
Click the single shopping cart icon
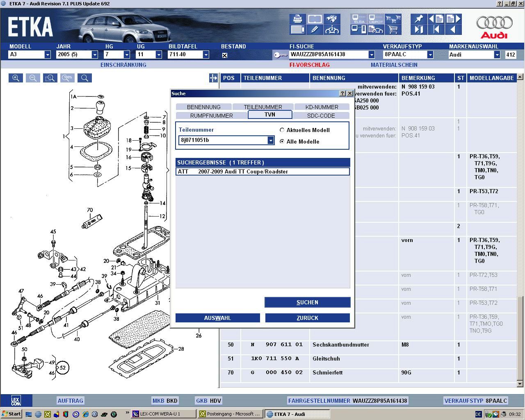(393, 30)
